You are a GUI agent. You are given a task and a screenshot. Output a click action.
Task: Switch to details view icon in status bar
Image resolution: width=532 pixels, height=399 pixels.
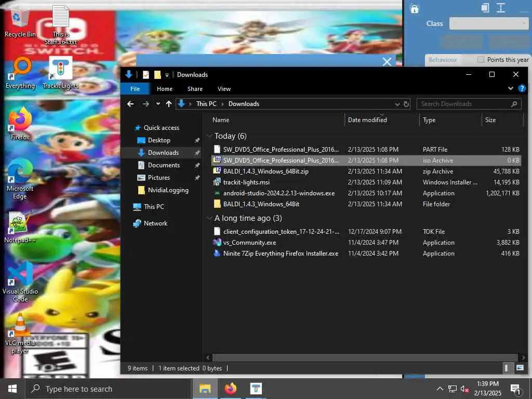pos(506,368)
